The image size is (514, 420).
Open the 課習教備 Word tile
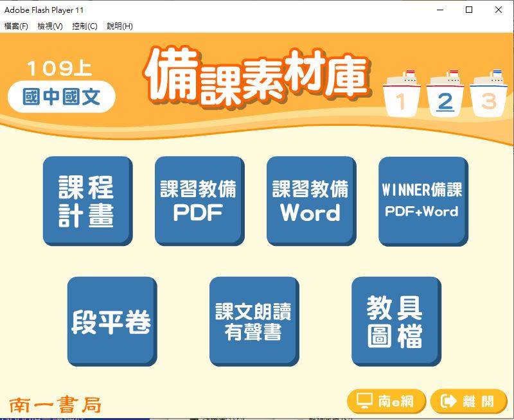click(x=312, y=201)
